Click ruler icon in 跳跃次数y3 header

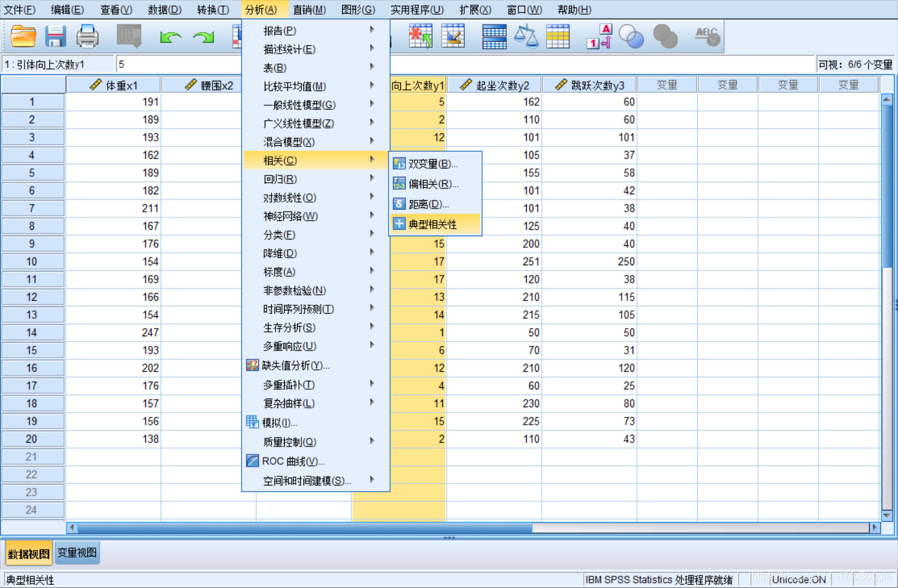pyautogui.click(x=561, y=85)
